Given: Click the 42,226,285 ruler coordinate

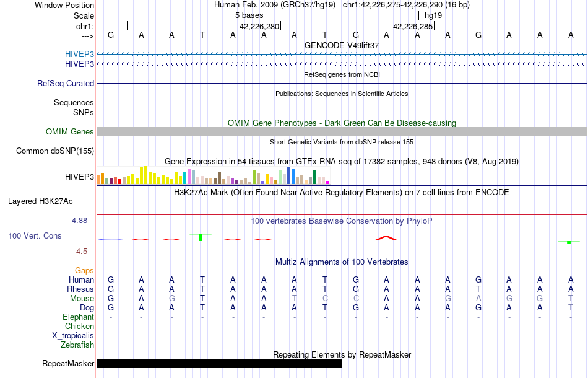Looking at the screenshot, I should [x=413, y=26].
